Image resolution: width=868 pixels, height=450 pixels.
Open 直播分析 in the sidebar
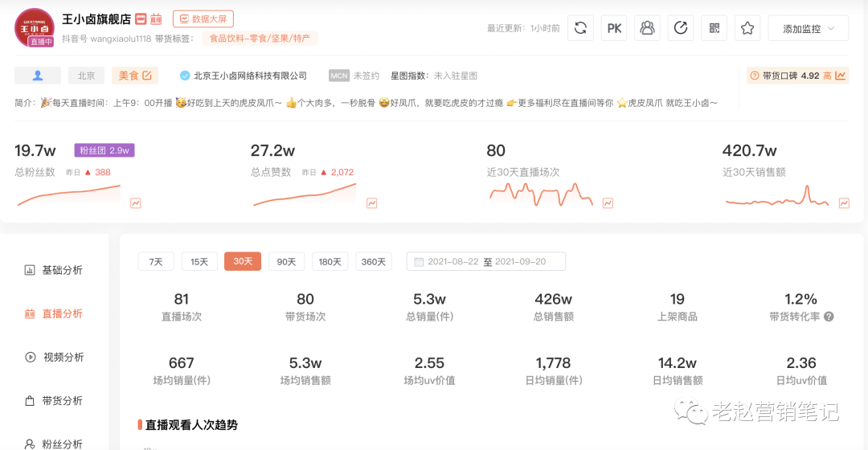click(55, 314)
